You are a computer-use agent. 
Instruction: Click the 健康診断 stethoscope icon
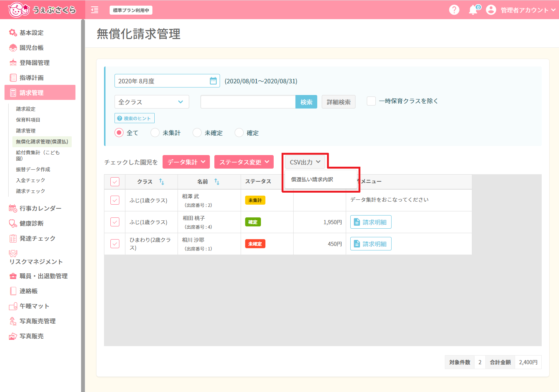(x=13, y=223)
